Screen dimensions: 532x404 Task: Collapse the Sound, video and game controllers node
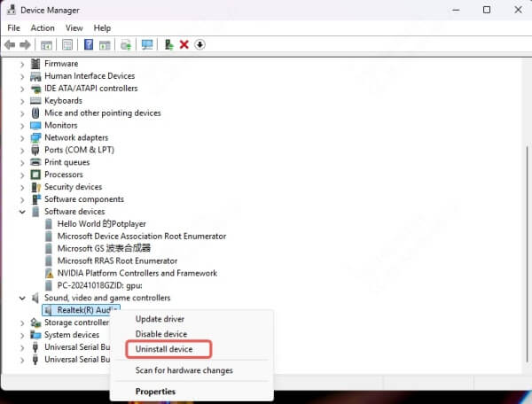click(22, 299)
